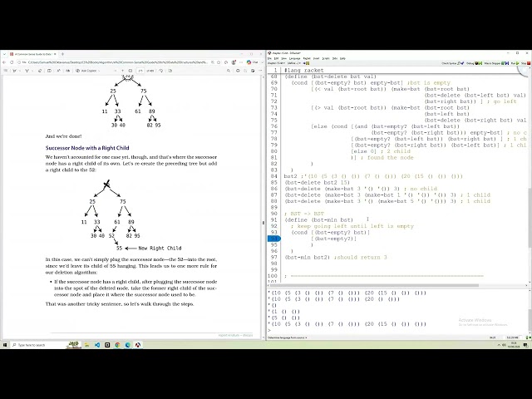This screenshot has width=532, height=399.
Task: Click Check Syntax in DrRacket toolbar
Action: click(452, 63)
